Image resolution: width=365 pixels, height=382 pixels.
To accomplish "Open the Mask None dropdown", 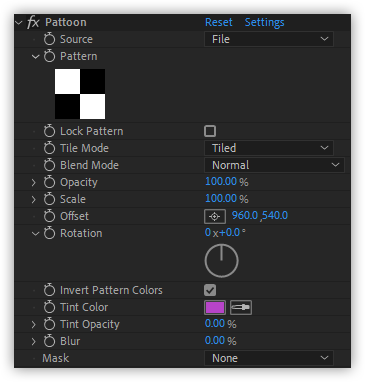I will (269, 358).
